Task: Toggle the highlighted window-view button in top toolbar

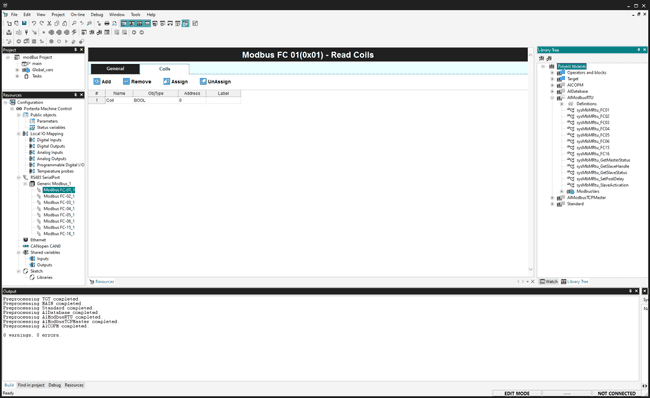Action: coord(185,24)
